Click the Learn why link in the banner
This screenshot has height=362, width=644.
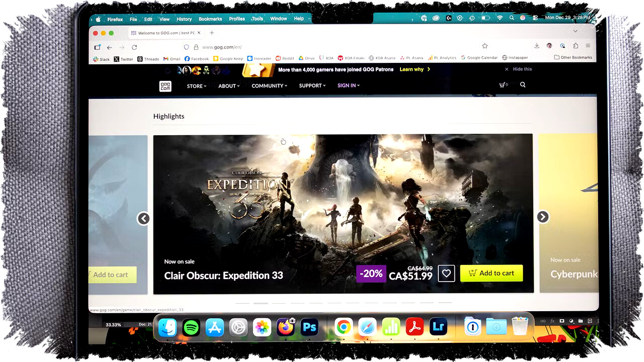[x=412, y=69]
